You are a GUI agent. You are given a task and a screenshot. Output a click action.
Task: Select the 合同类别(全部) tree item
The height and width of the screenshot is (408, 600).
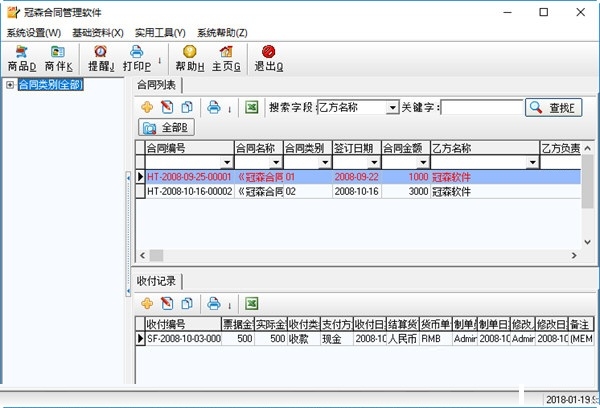pos(51,85)
